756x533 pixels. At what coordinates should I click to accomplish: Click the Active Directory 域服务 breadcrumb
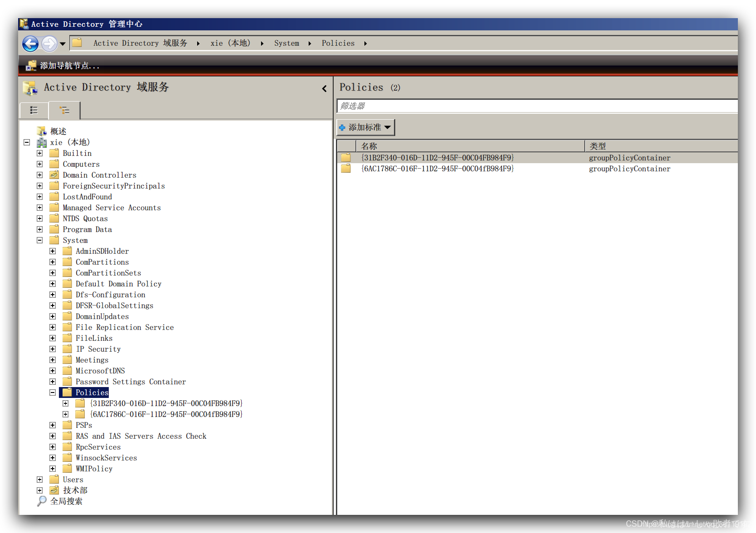[140, 43]
